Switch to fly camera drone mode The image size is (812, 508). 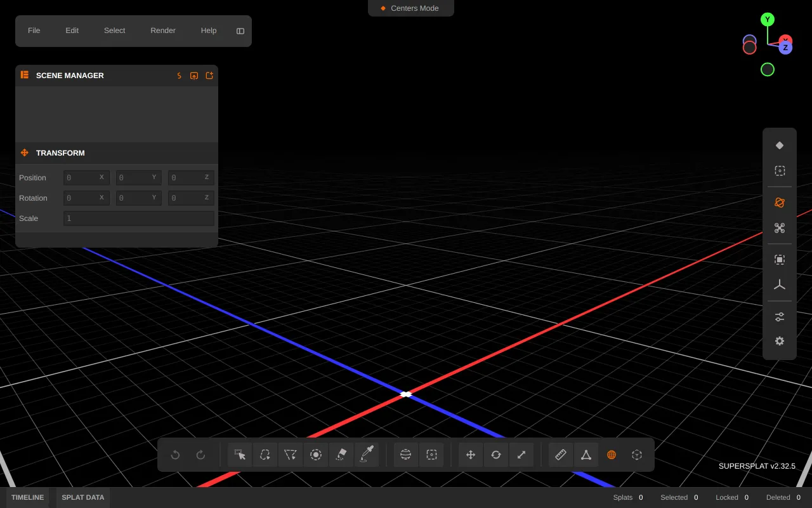[x=780, y=228]
